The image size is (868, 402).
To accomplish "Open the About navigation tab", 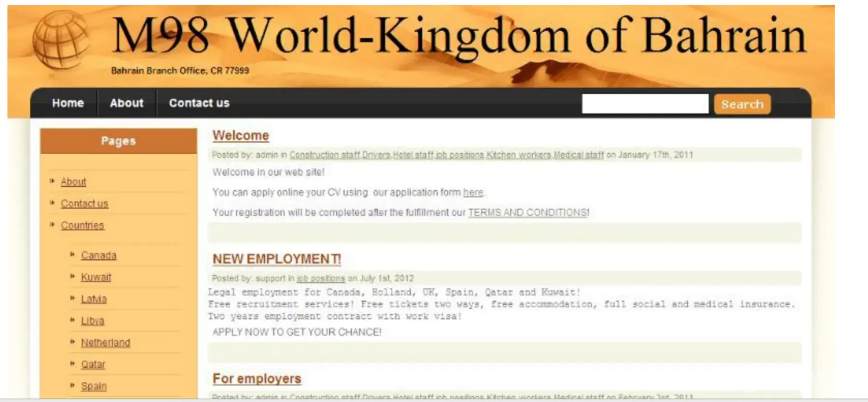I will click(x=126, y=103).
